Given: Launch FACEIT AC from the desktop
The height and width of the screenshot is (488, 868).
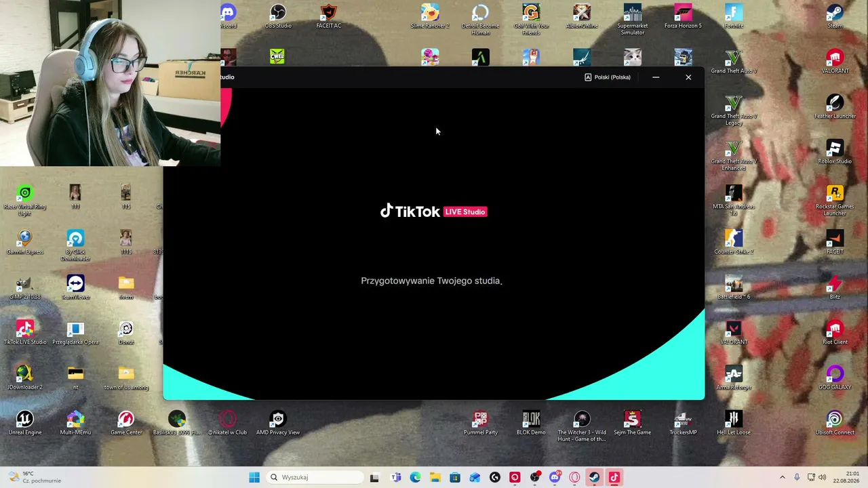Looking at the screenshot, I should (x=329, y=16).
